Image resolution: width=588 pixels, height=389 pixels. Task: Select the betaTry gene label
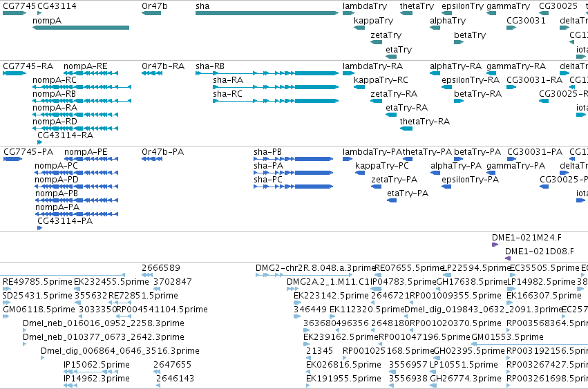click(x=469, y=35)
